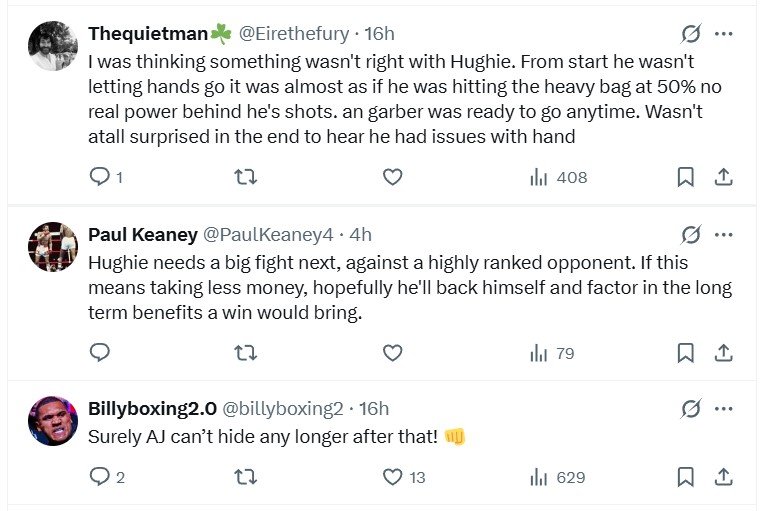Bookmark Paul Keaney's tweet

(686, 352)
